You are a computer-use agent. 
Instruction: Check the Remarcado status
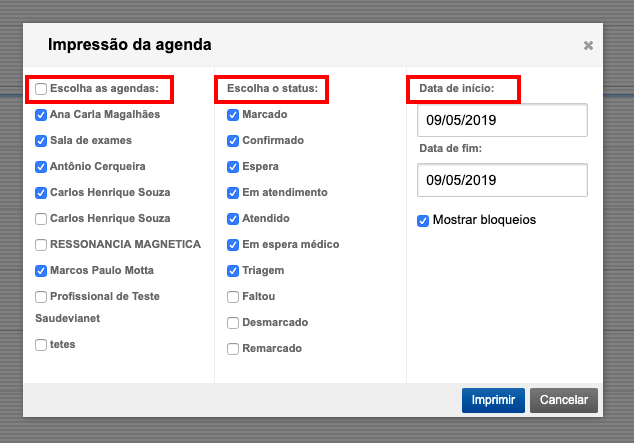pos(233,349)
